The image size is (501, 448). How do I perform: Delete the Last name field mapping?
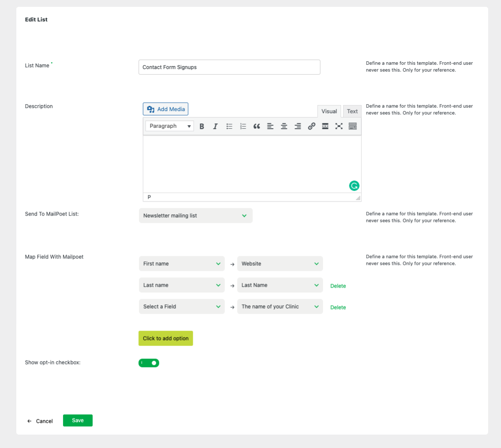point(338,286)
